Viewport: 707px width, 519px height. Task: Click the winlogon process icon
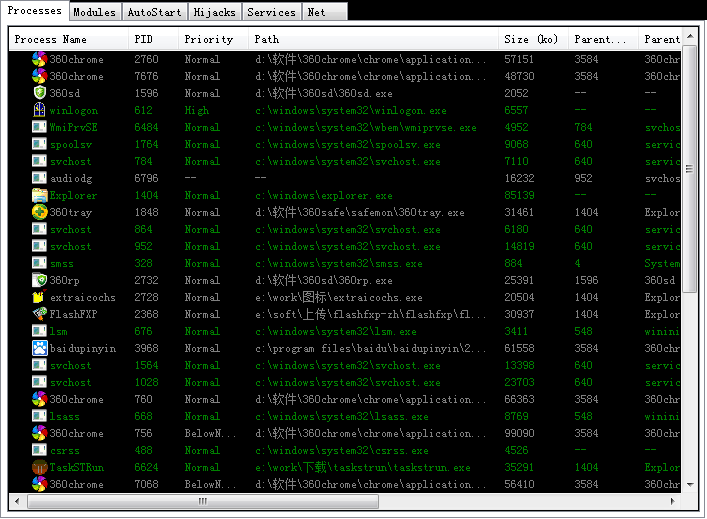(40, 110)
